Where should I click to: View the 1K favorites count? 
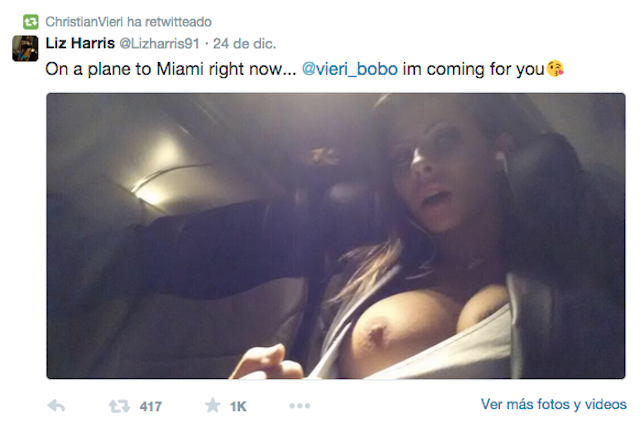238,407
